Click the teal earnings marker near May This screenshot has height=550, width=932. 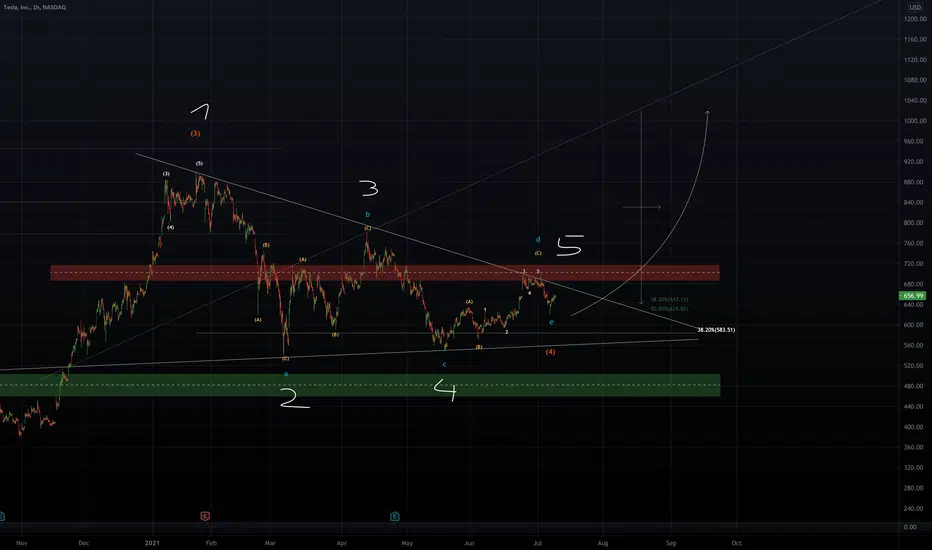[395, 516]
